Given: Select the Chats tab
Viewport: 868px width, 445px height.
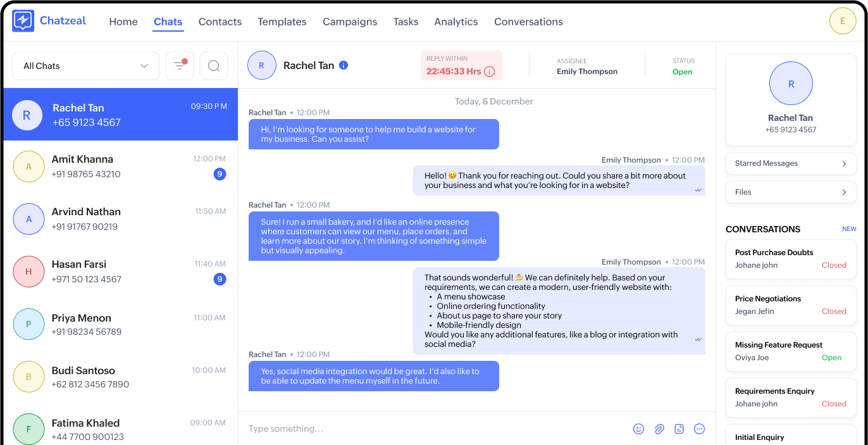Looking at the screenshot, I should [x=168, y=22].
